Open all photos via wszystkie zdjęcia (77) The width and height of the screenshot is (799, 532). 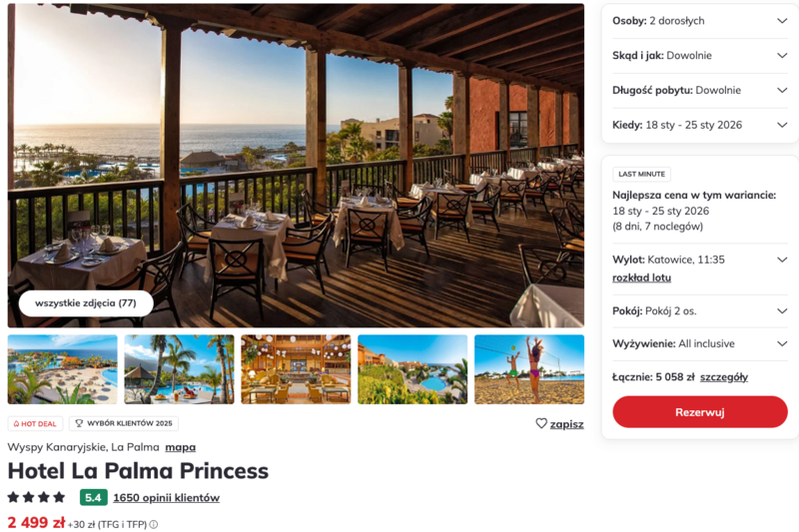tap(86, 303)
